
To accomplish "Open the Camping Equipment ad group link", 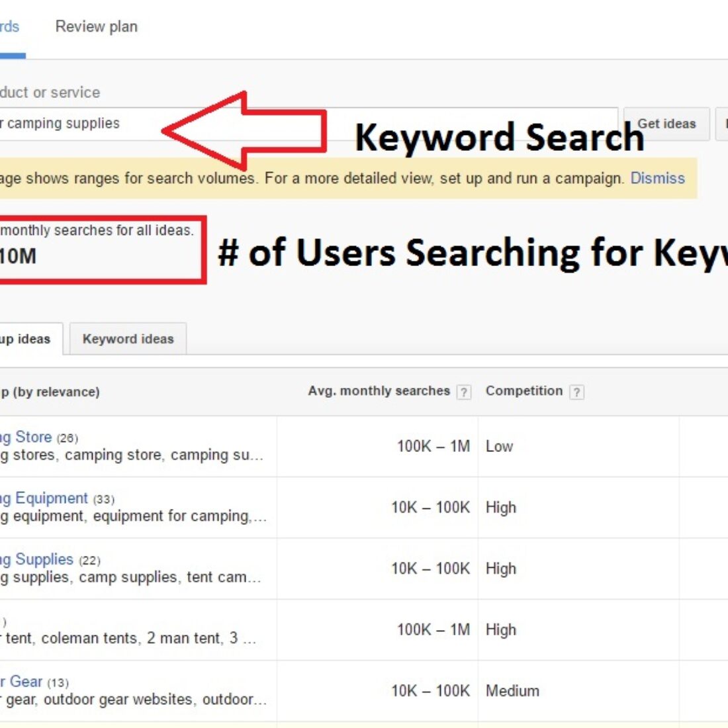I will [45, 498].
